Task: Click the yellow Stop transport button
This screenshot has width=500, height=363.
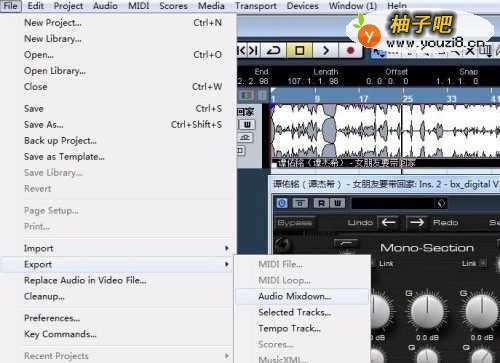Action: pyautogui.click(x=299, y=51)
